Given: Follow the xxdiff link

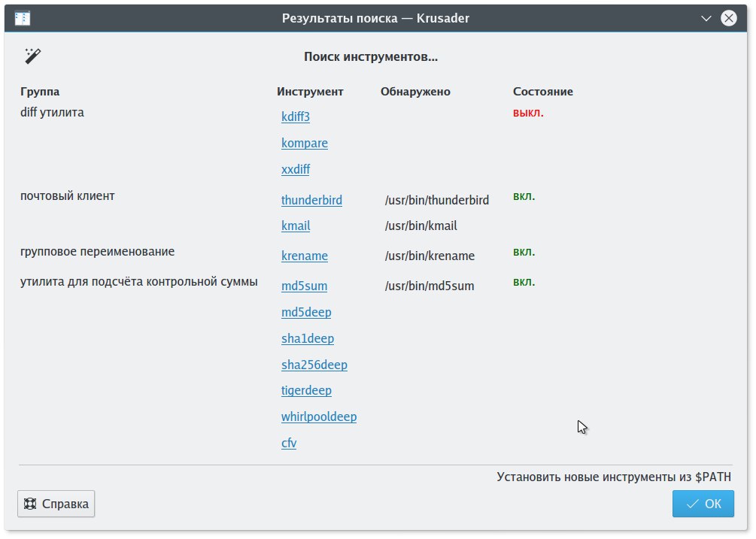Looking at the screenshot, I should [x=296, y=169].
